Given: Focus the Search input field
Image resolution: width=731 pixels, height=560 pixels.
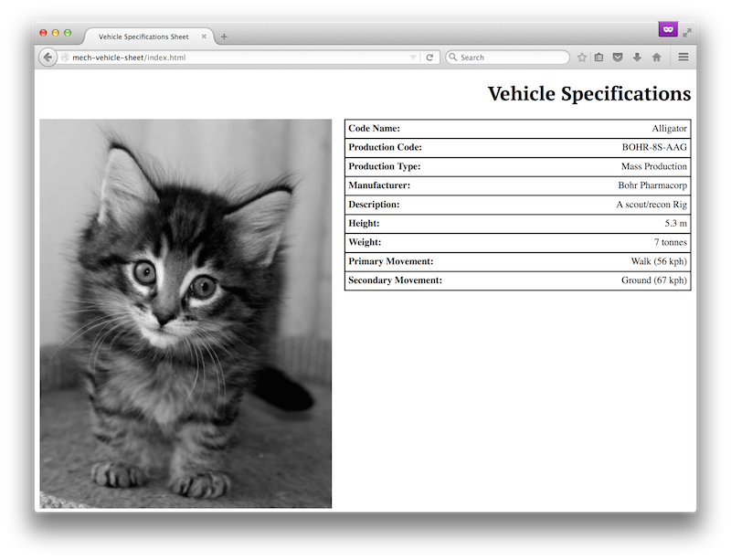Looking at the screenshot, I should [508, 58].
